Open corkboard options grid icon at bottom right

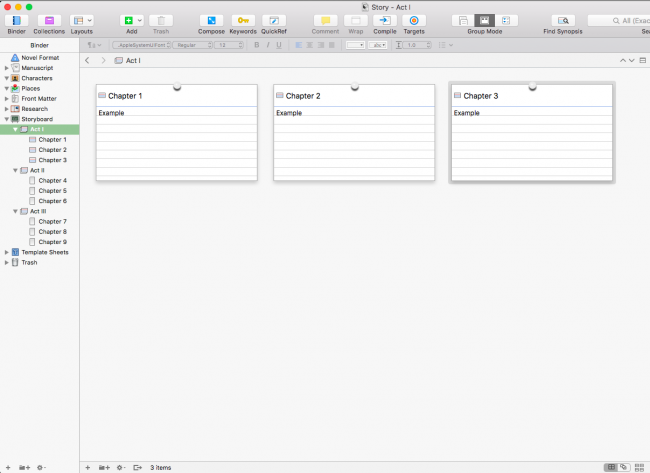(639, 468)
